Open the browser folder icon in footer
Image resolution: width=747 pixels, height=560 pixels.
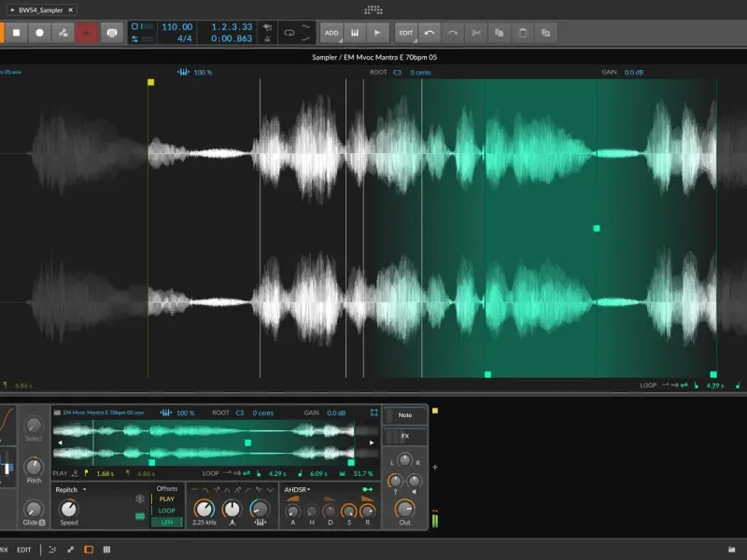731,550
